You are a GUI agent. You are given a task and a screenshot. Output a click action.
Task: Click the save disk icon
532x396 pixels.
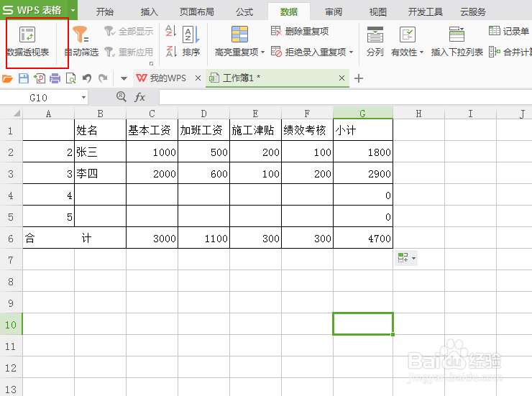[24, 78]
